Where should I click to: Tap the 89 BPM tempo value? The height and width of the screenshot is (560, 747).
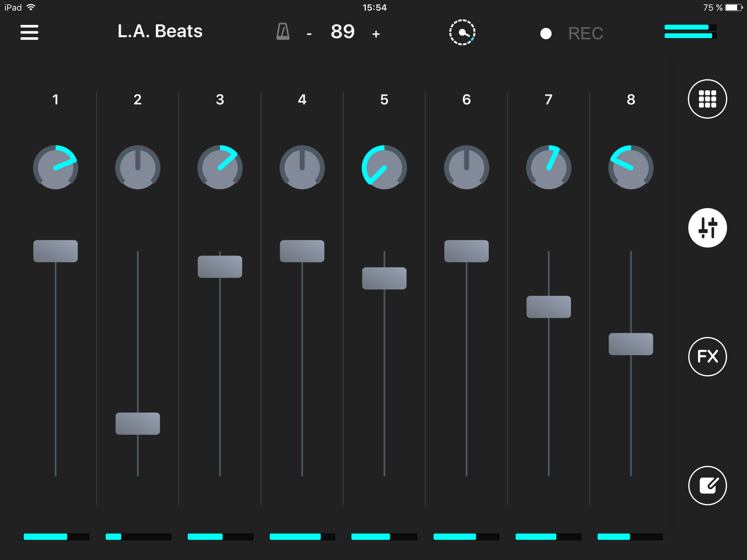342,32
